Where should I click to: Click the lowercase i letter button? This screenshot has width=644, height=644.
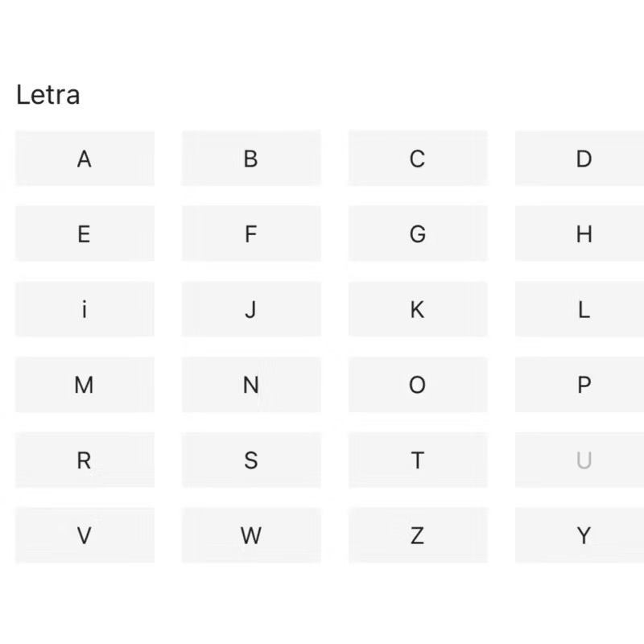click(85, 309)
